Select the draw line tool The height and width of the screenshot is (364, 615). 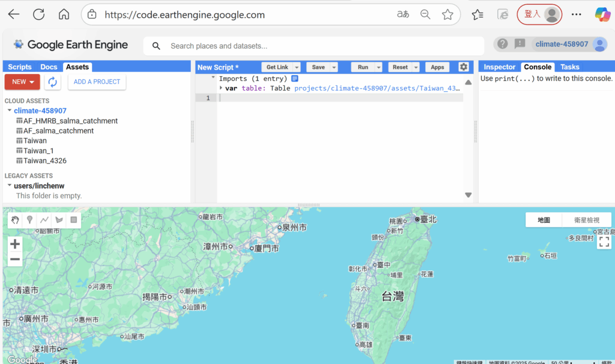tap(44, 220)
